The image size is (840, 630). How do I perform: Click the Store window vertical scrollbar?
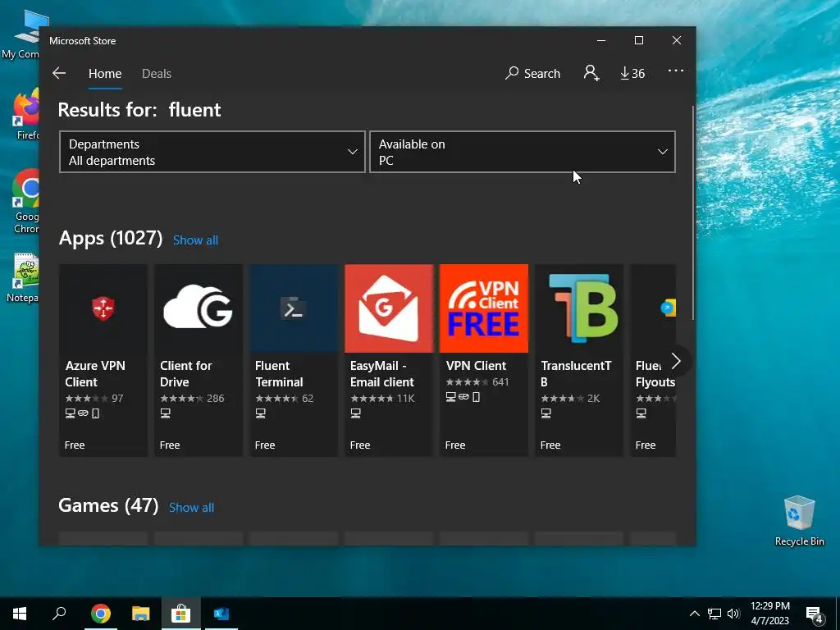coord(693,212)
